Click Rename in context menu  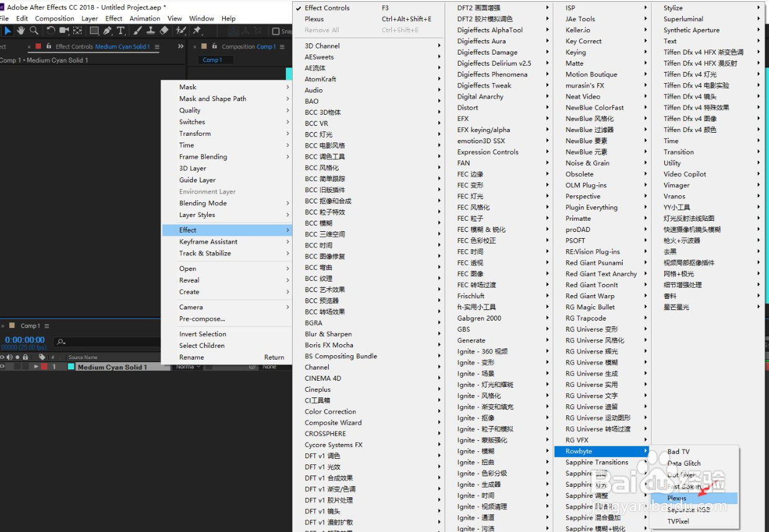click(x=226, y=357)
